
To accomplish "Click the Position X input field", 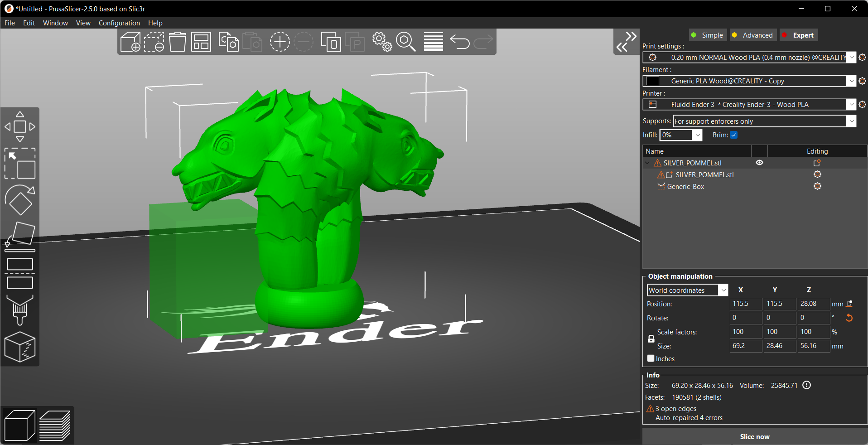I will pyautogui.click(x=746, y=304).
